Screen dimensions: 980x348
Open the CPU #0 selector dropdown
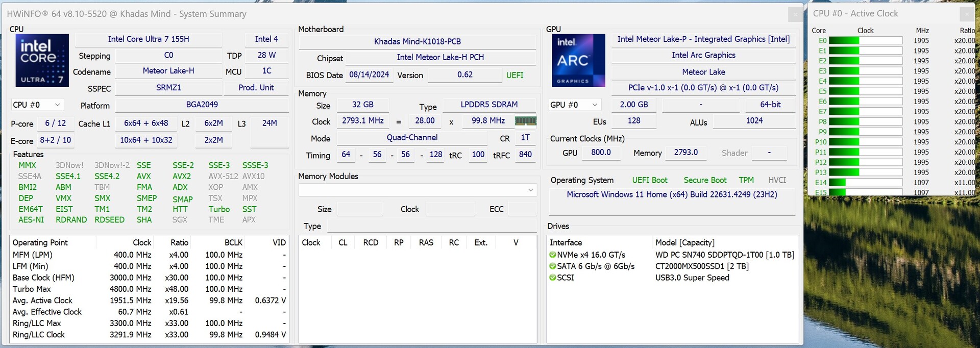[x=37, y=105]
